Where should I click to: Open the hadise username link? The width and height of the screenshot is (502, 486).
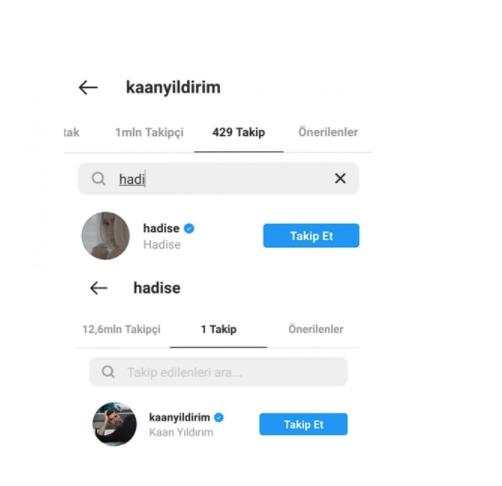coord(161,228)
